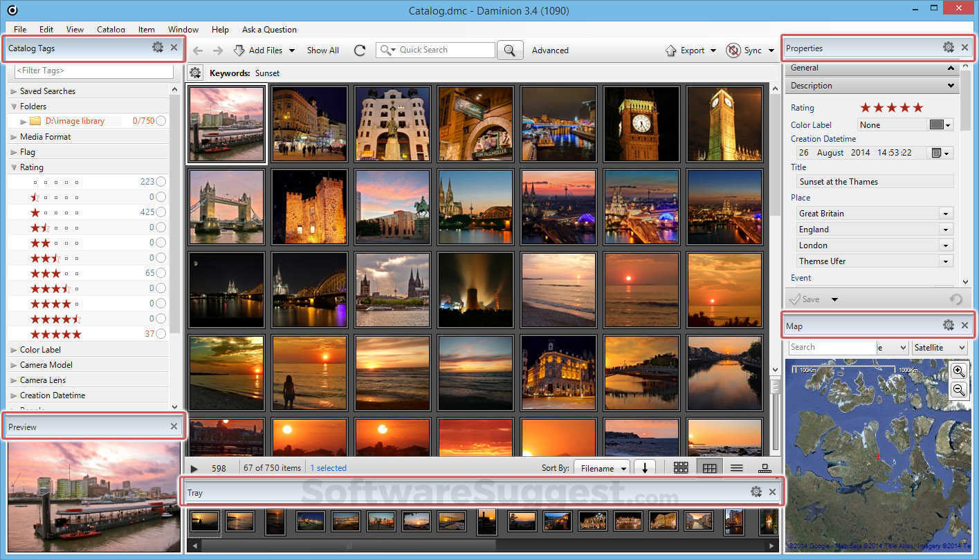
Task: Click the map zoom out icon
Action: [958, 390]
